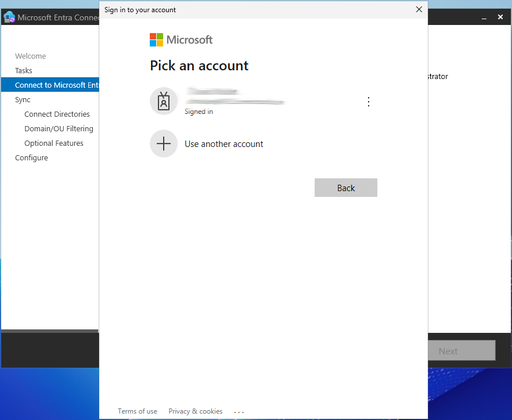Screen dimensions: 512x420
Task: Open the Privacy & cookies link
Action: click(x=195, y=411)
